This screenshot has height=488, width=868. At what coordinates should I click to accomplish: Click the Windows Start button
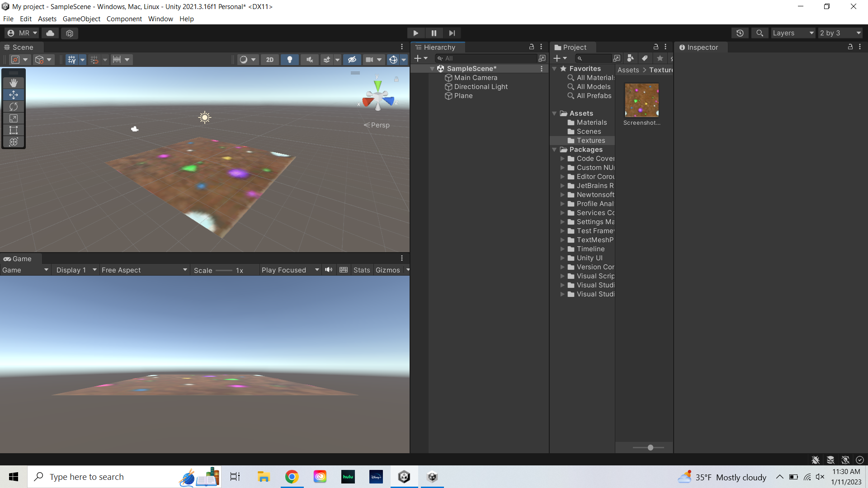click(x=14, y=477)
